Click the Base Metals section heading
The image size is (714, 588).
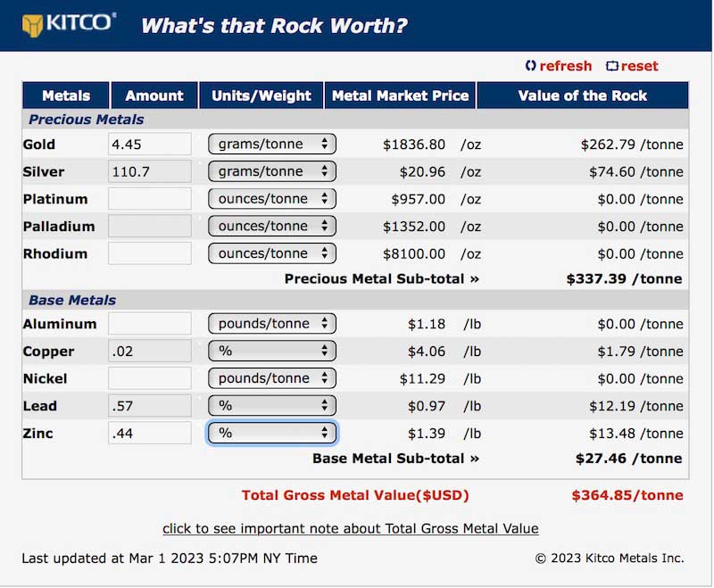click(72, 300)
